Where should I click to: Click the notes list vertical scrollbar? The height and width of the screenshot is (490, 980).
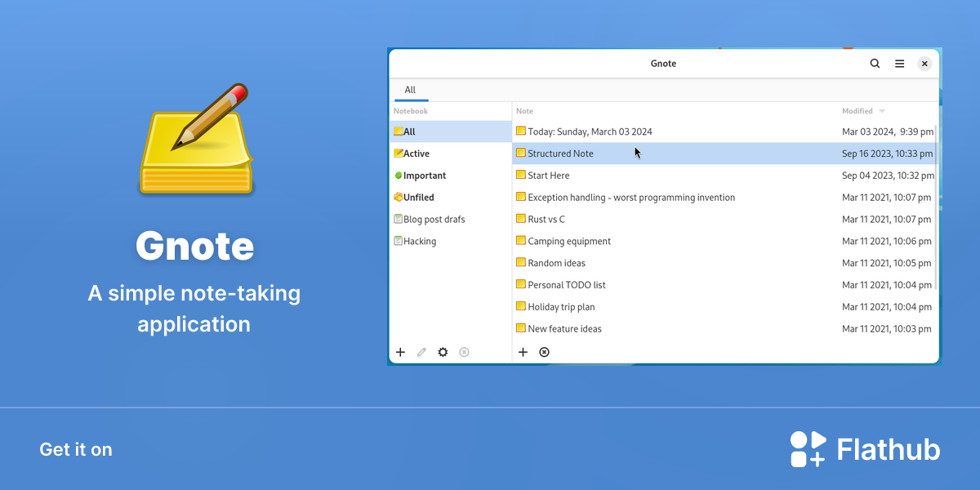937,208
